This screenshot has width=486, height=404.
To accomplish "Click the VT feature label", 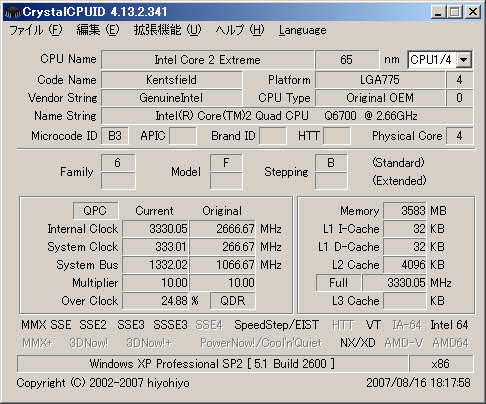I will tap(373, 325).
